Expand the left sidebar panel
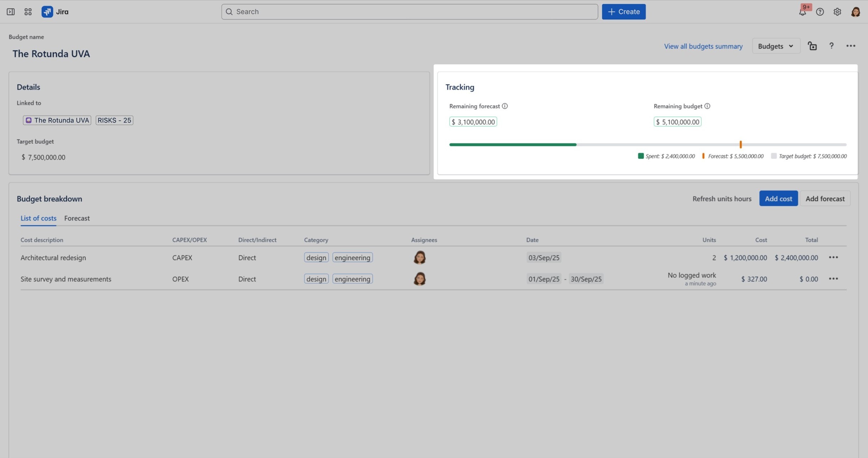The height and width of the screenshot is (458, 868). [10, 11]
